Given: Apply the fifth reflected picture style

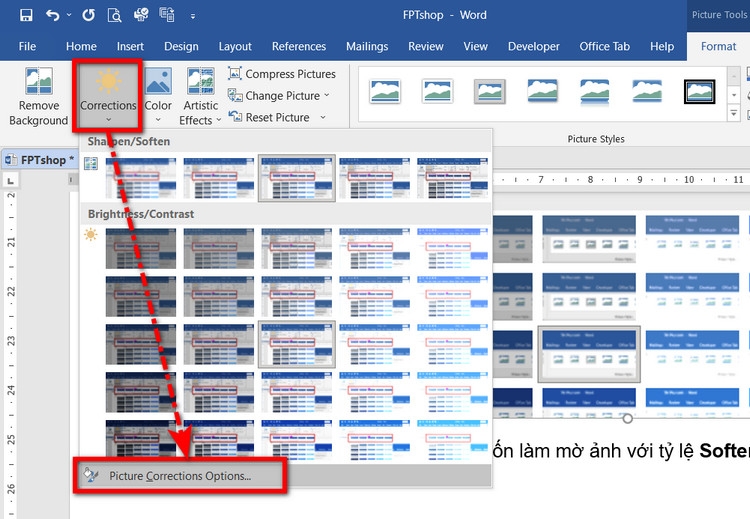Looking at the screenshot, I should [595, 91].
